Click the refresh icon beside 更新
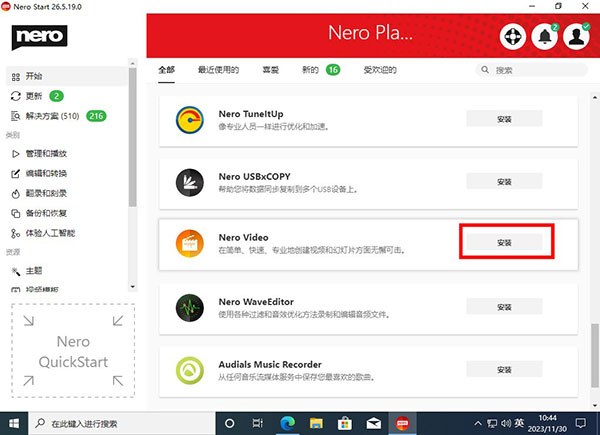The height and width of the screenshot is (435, 600). click(x=16, y=96)
